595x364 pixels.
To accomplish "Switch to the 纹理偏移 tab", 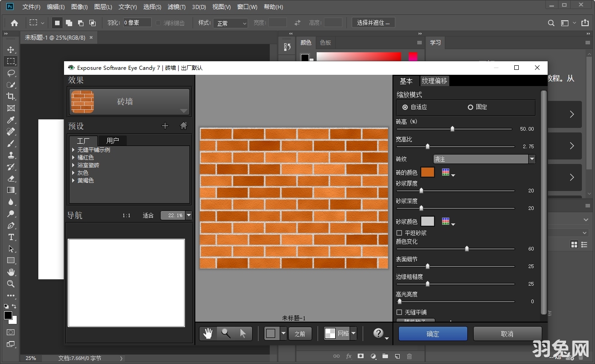I will [x=435, y=81].
